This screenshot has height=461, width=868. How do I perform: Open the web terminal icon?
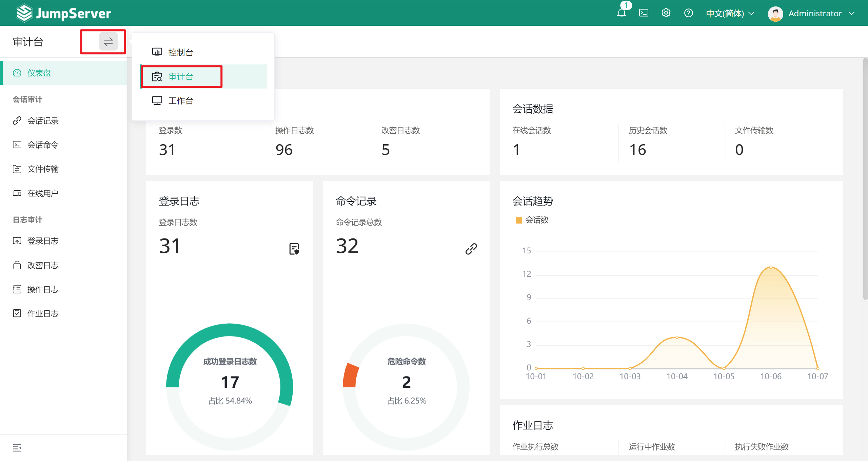click(x=644, y=13)
